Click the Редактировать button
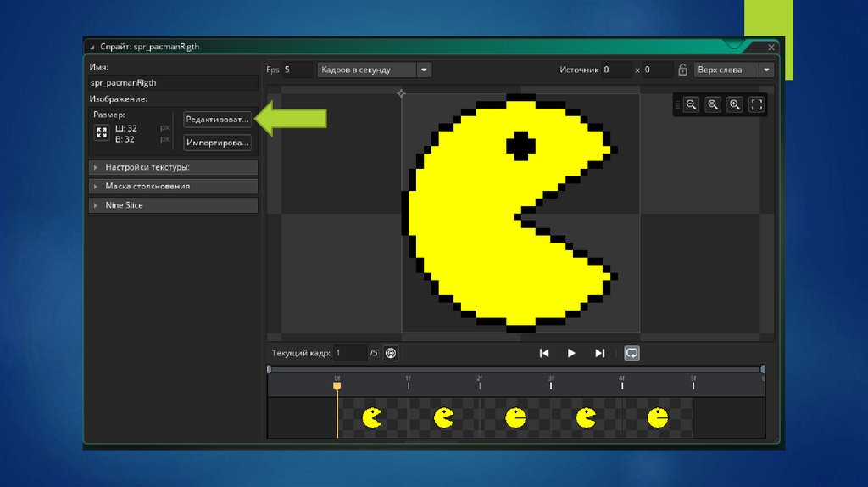The height and width of the screenshot is (487, 868). (217, 120)
